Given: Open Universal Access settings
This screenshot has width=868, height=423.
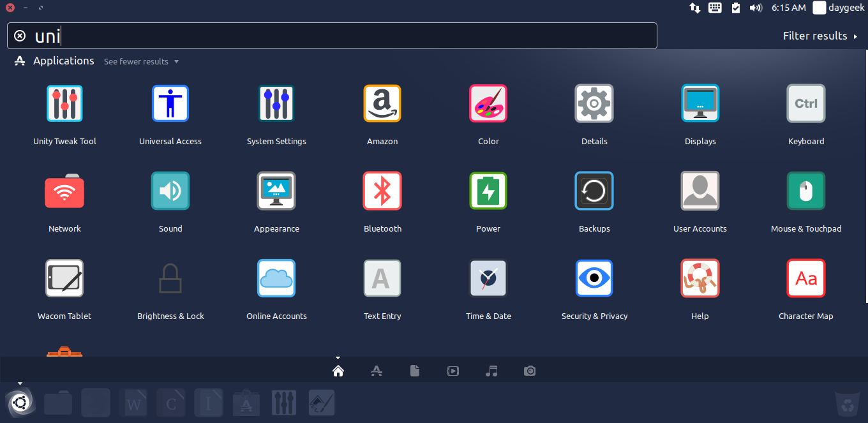Looking at the screenshot, I should 170,103.
